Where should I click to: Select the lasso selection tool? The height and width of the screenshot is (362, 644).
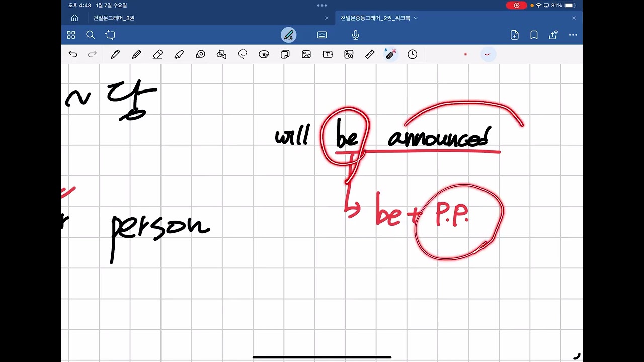coord(243,54)
